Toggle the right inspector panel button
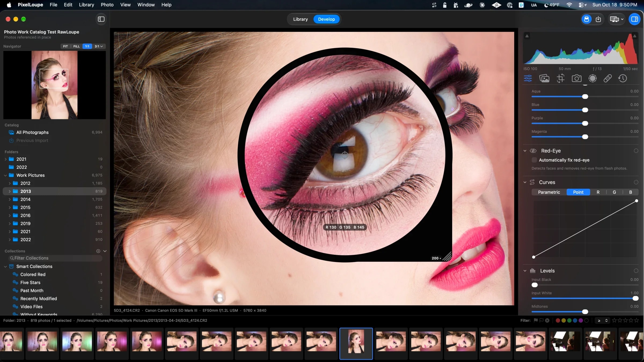 (635, 19)
